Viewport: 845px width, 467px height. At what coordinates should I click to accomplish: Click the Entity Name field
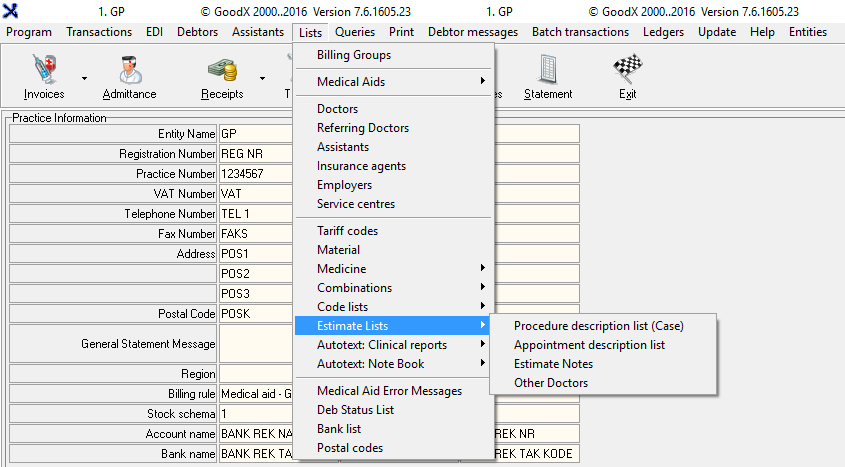(256, 134)
